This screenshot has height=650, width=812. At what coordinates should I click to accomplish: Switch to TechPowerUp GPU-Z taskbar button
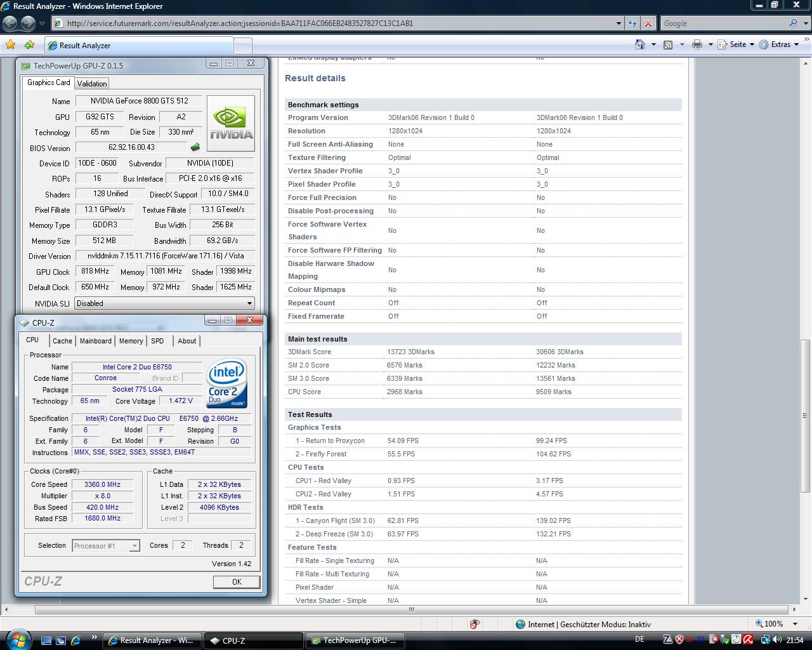(355, 640)
